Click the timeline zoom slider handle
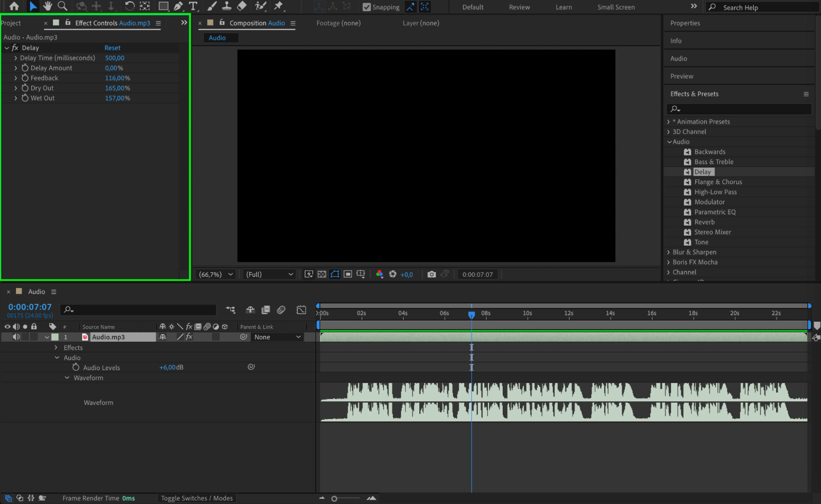Screen dimensions: 821x504 click(334, 499)
